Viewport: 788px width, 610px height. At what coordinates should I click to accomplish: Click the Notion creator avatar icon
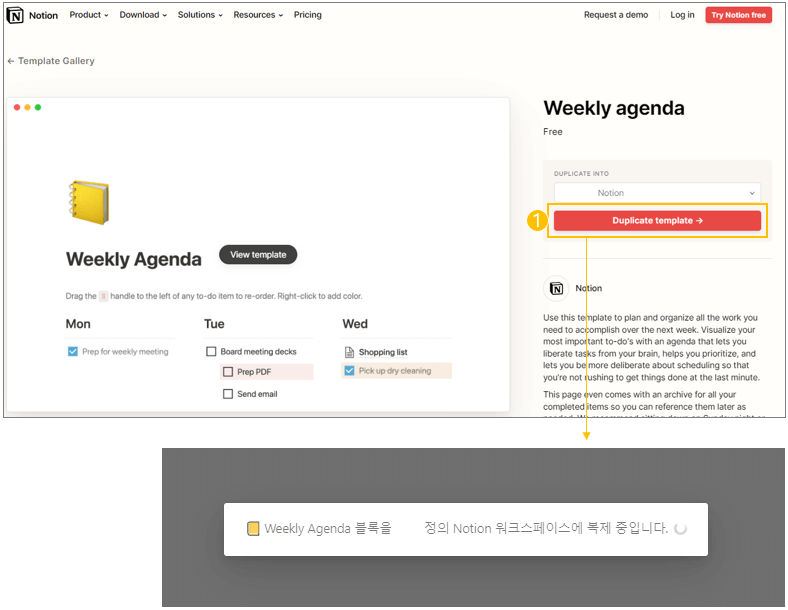[556, 288]
